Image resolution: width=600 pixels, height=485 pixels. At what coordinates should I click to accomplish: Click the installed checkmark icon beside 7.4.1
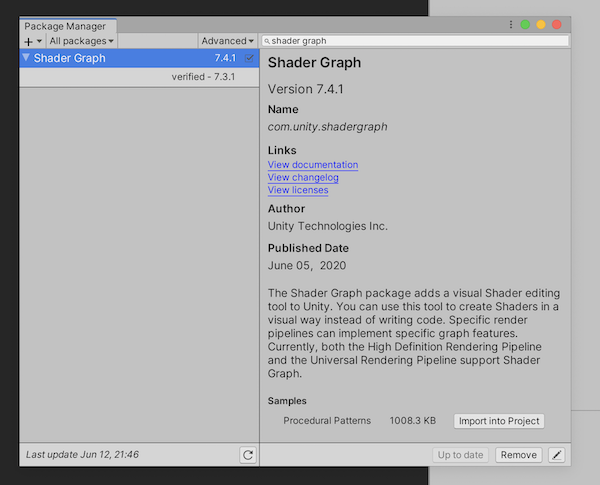[249, 58]
